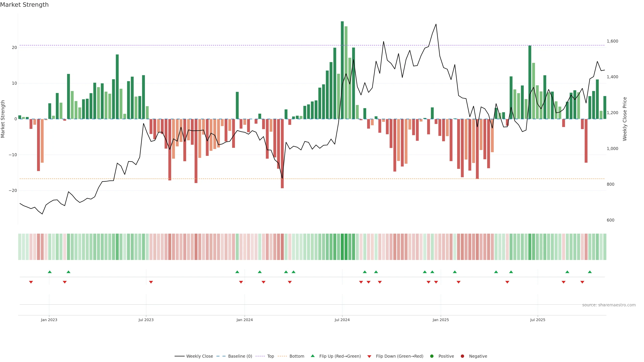Click the last green flip-up triangle marker

point(590,272)
